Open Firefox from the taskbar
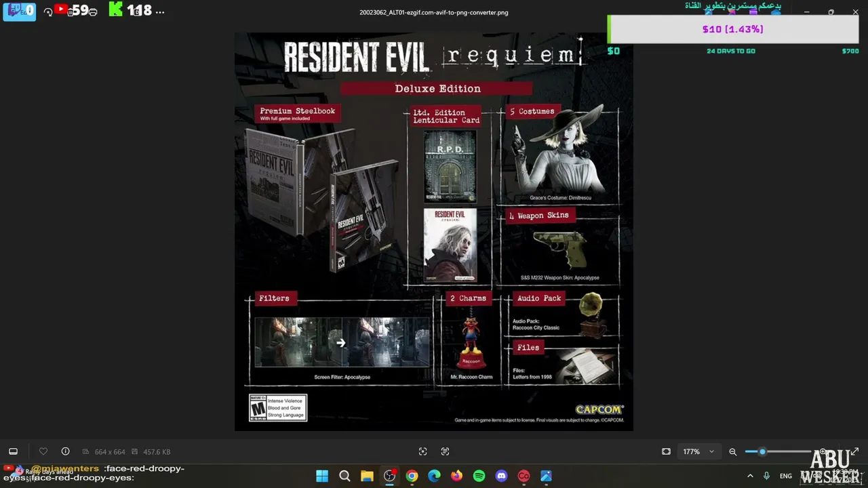The image size is (868, 488). click(x=456, y=476)
